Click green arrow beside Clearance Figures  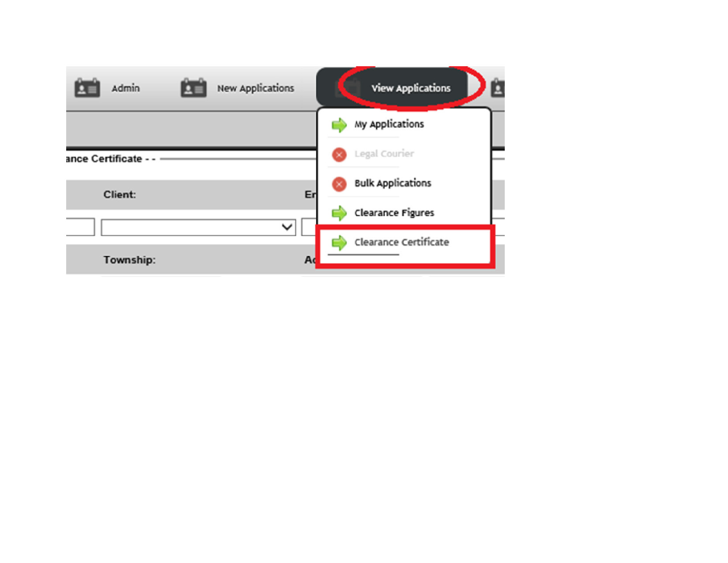click(339, 213)
